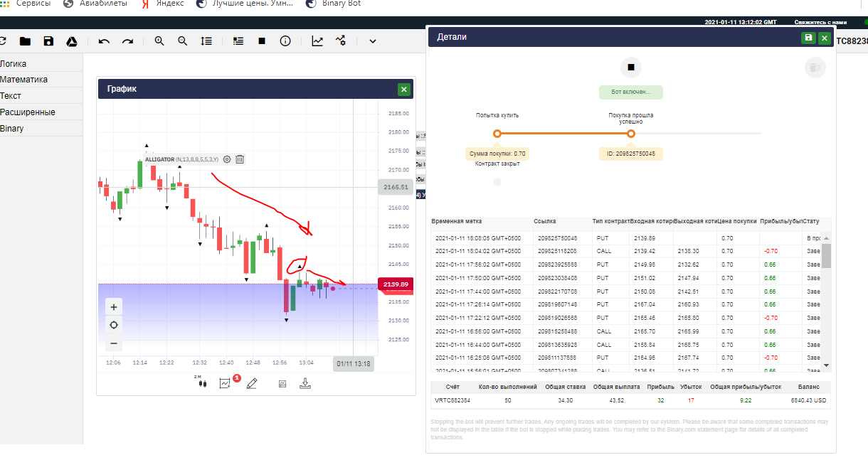Viewport: 868px width, 460px height.
Task: Zoom out the chart with minus button
Action: pyautogui.click(x=113, y=343)
